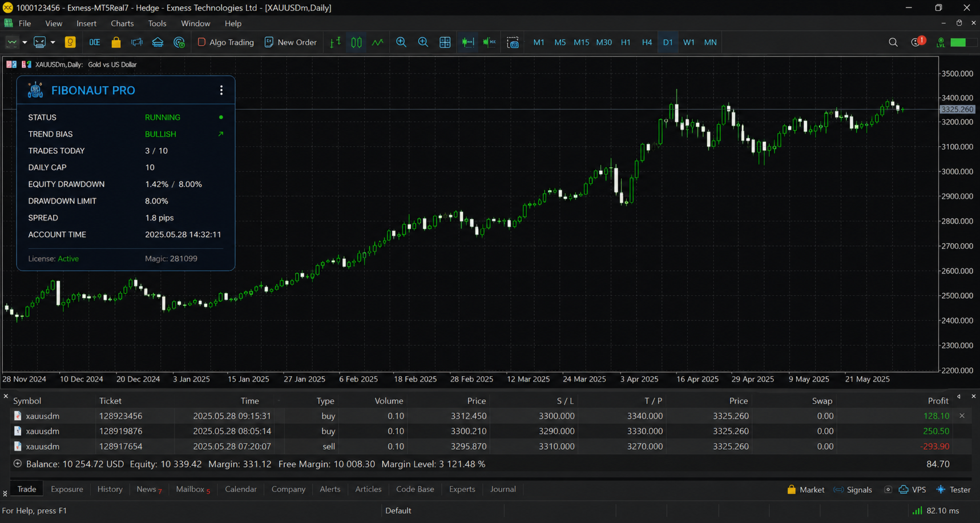The height and width of the screenshot is (523, 980).
Task: Open Tester from the bottom-right toolbox
Action: 953,490
